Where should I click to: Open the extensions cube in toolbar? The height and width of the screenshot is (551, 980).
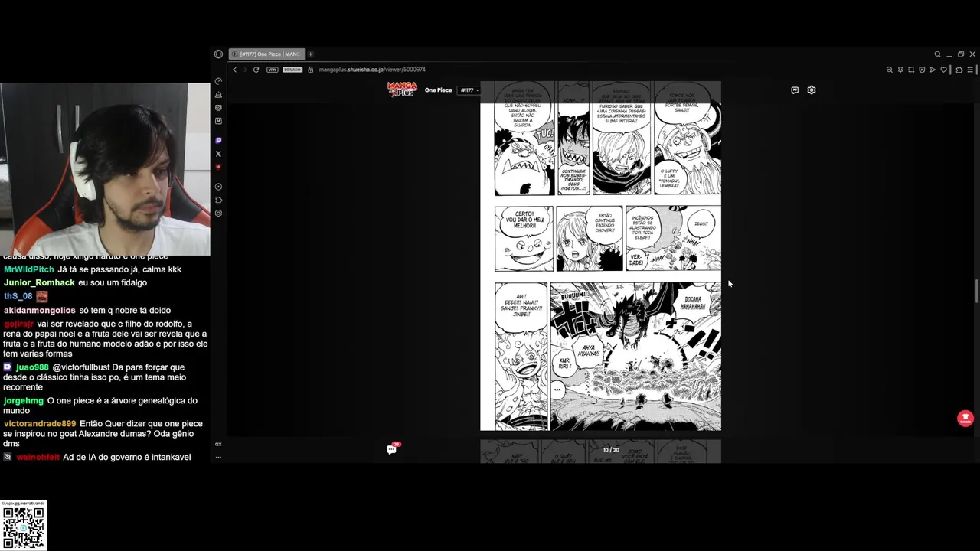pos(959,70)
